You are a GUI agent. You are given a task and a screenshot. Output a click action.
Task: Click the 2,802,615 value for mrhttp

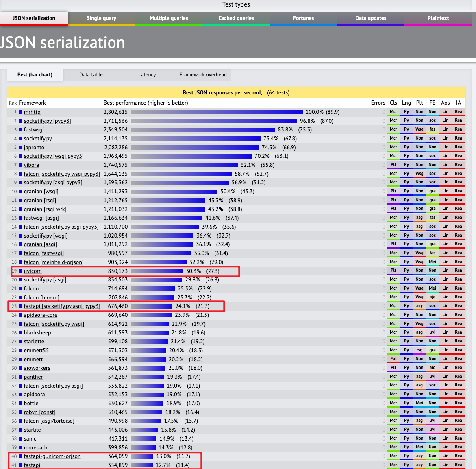pos(116,112)
